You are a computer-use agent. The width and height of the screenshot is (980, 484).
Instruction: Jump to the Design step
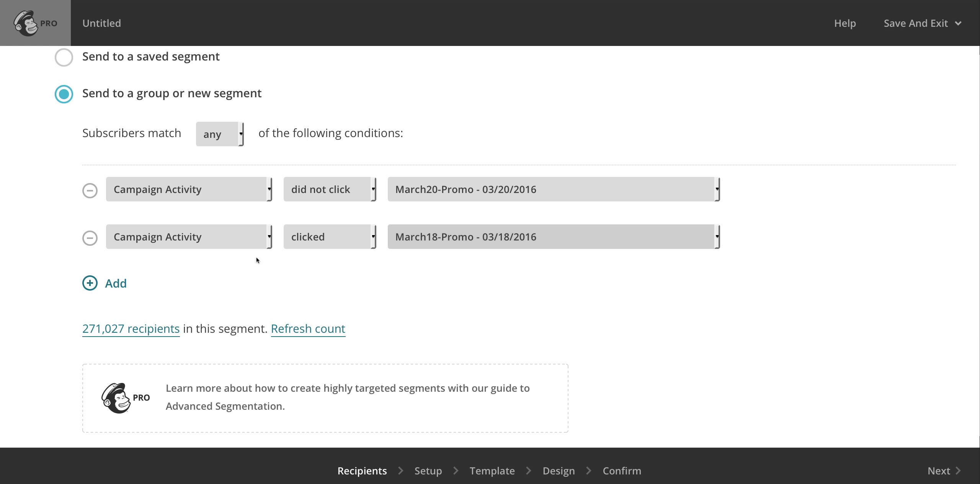pos(559,471)
